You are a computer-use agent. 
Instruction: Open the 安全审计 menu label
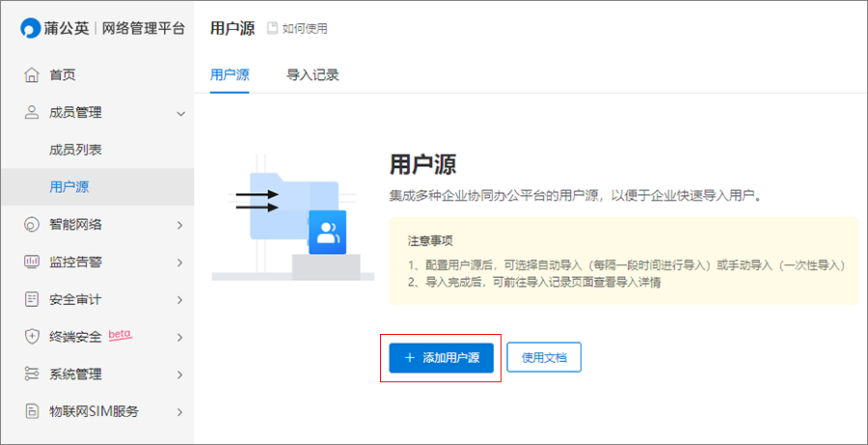pyautogui.click(x=75, y=300)
